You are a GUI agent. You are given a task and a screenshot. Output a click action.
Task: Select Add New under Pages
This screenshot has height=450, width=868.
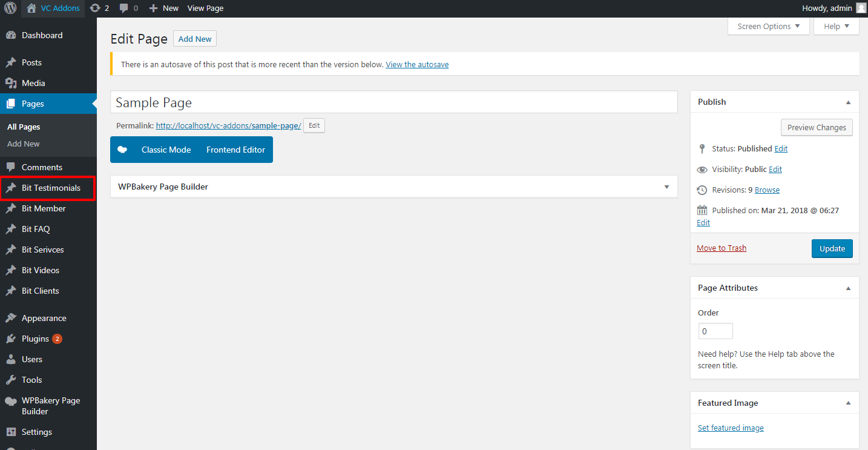point(24,144)
